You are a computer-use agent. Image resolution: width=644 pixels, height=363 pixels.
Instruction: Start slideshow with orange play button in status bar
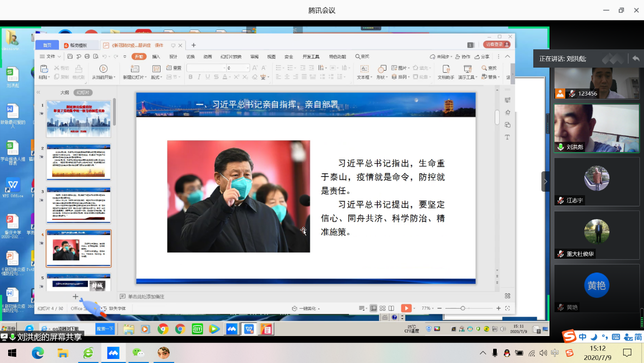tap(406, 308)
